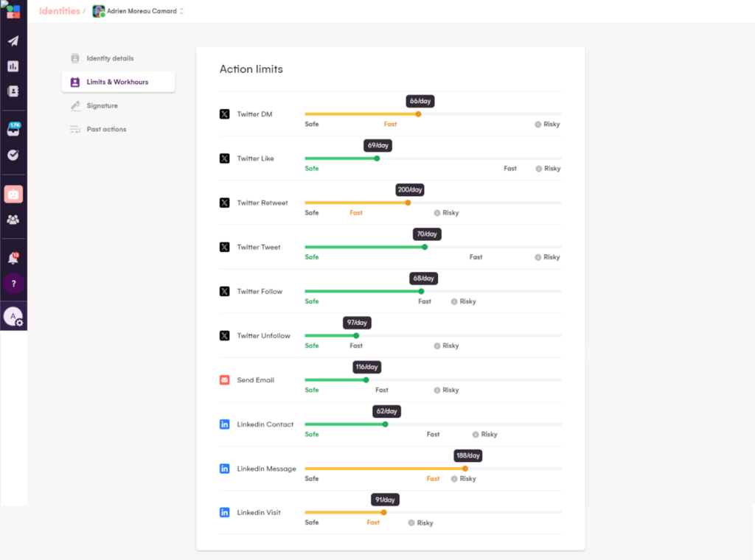This screenshot has height=560, width=755.
Task: Click the Twitter DM slider handle
Action: [418, 114]
